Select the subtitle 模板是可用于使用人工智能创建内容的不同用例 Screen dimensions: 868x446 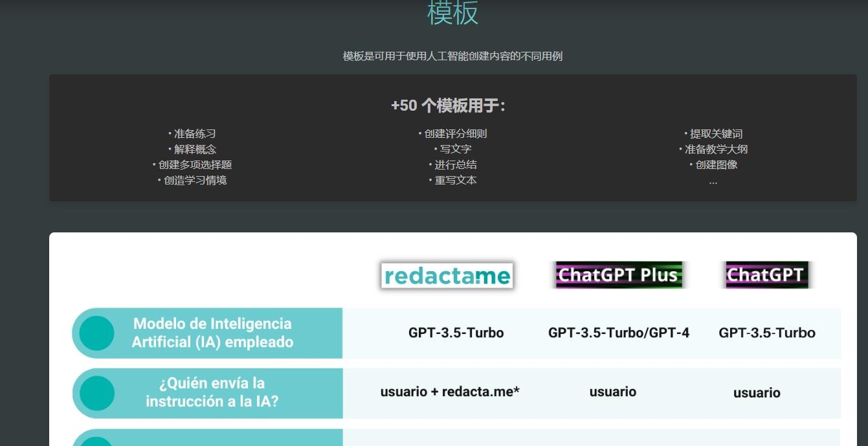[x=452, y=56]
